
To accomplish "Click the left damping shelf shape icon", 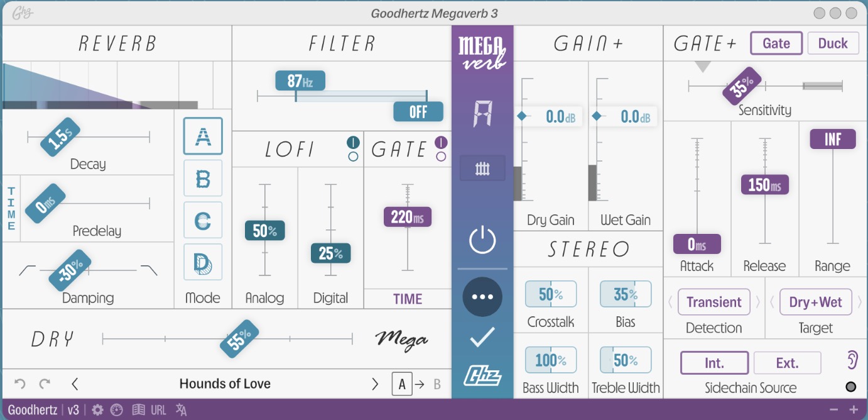I will tap(28, 270).
